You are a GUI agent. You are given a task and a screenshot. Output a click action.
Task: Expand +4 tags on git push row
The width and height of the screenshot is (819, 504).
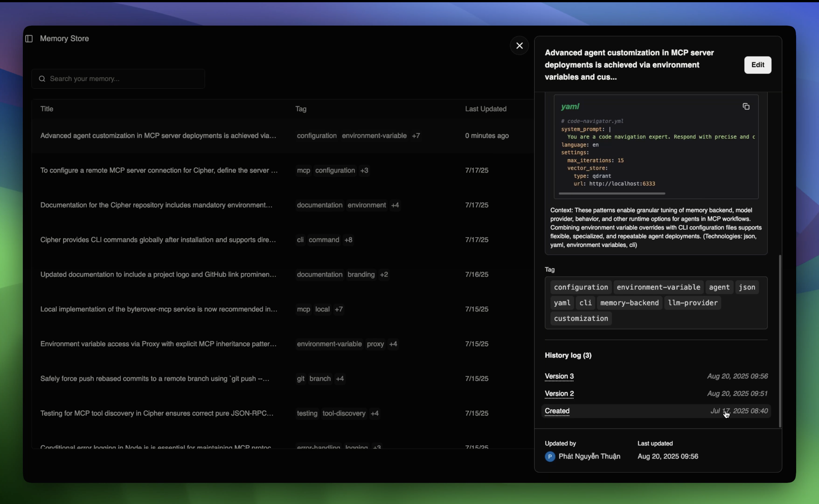pyautogui.click(x=340, y=378)
